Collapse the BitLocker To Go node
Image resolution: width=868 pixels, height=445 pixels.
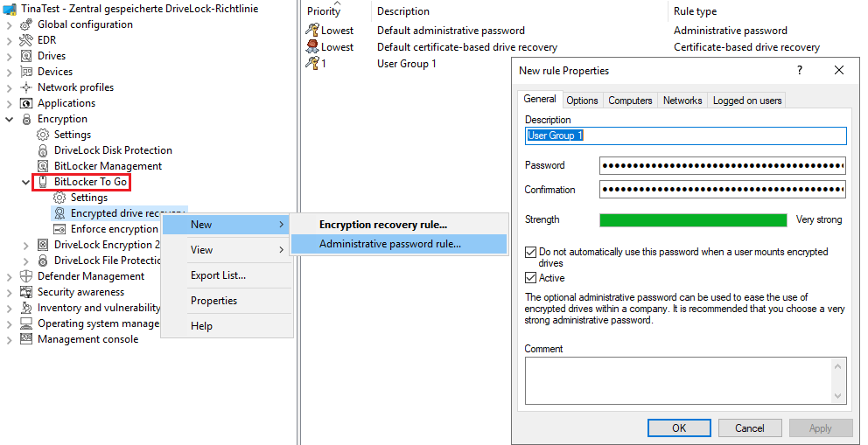pos(25,182)
